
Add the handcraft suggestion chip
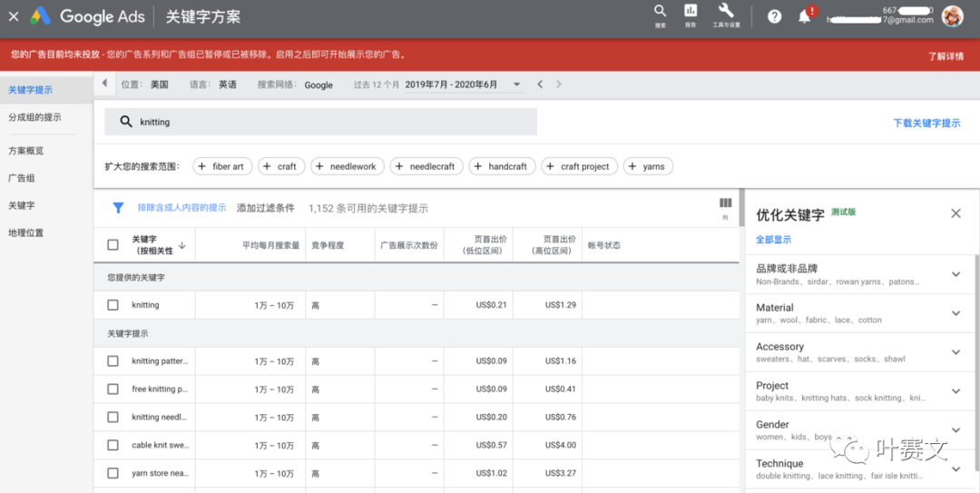pos(502,166)
